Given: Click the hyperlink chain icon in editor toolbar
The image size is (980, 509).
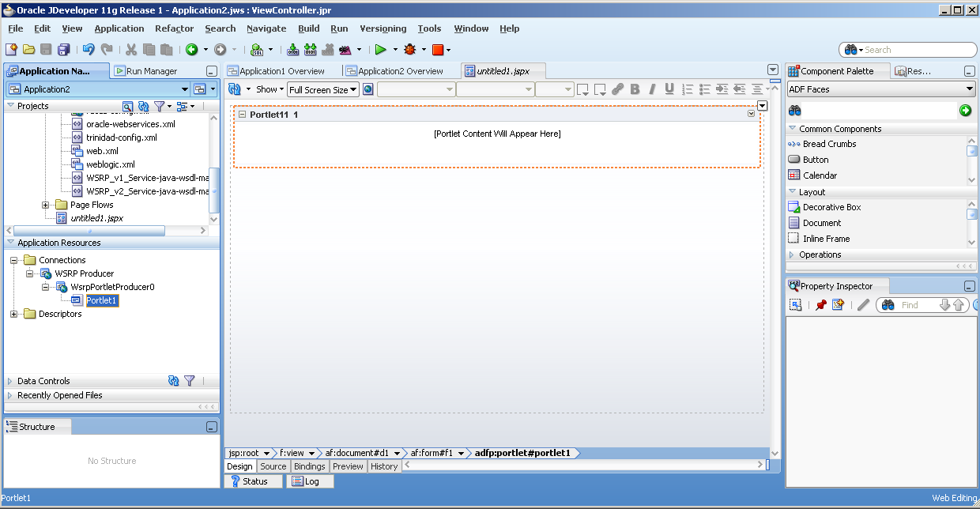Looking at the screenshot, I should (617, 89).
